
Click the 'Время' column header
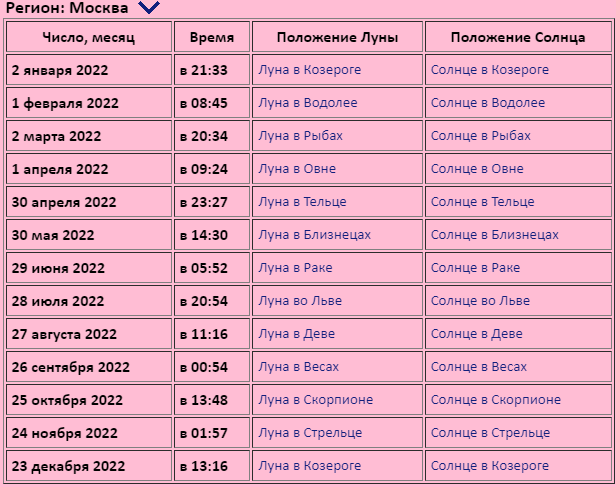pos(211,37)
